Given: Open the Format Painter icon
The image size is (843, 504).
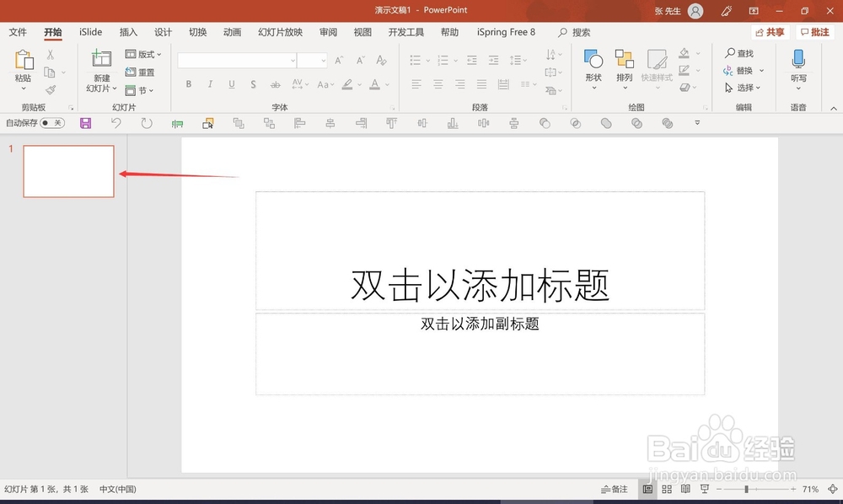Looking at the screenshot, I should pos(49,89).
